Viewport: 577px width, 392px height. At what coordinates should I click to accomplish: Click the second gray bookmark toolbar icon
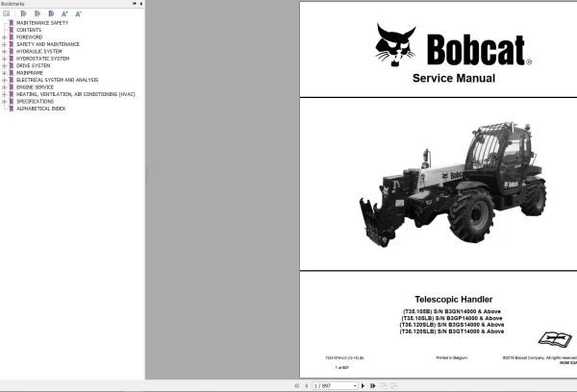click(x=38, y=13)
